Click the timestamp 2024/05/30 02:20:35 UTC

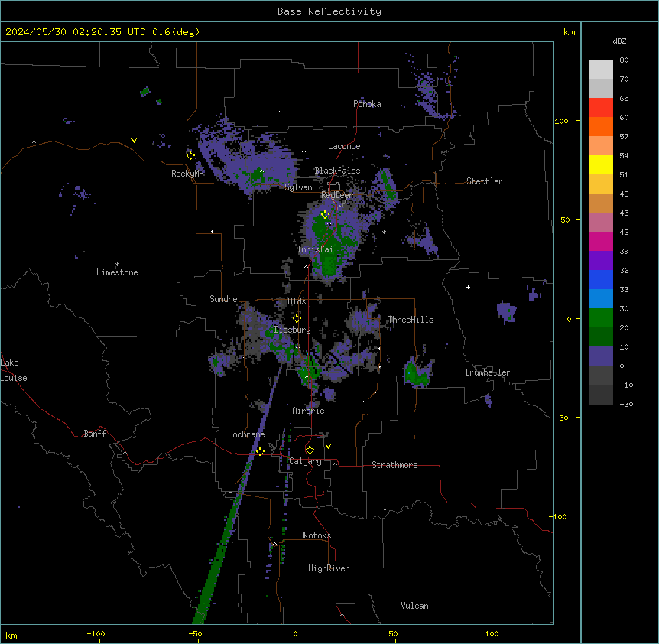coord(76,32)
